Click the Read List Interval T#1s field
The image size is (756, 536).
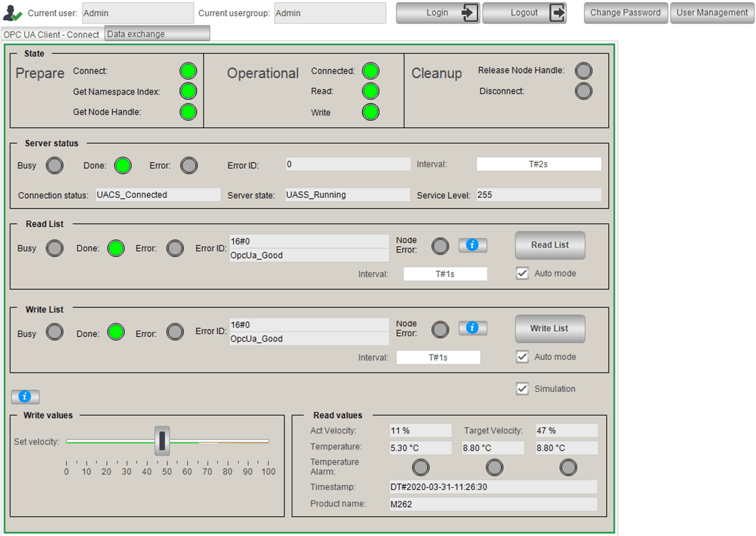445,274
